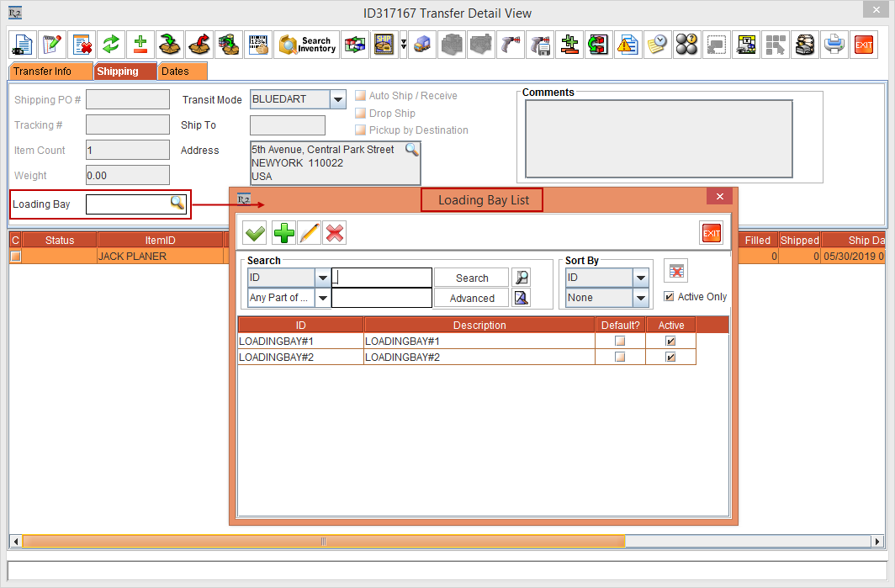Click the magnifier icon next to Loading Bay field
The height and width of the screenshot is (588, 895).
click(x=177, y=203)
